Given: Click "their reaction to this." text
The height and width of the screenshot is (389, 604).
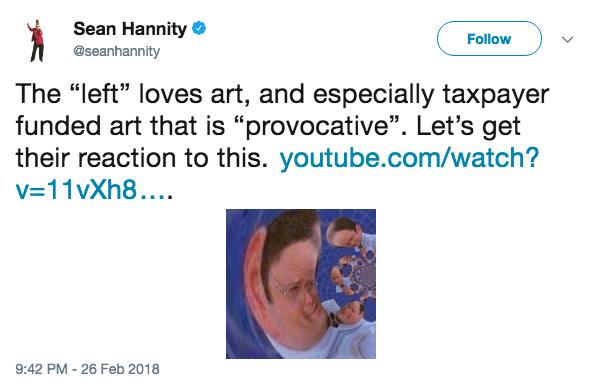Looking at the screenshot, I should pos(142,158).
